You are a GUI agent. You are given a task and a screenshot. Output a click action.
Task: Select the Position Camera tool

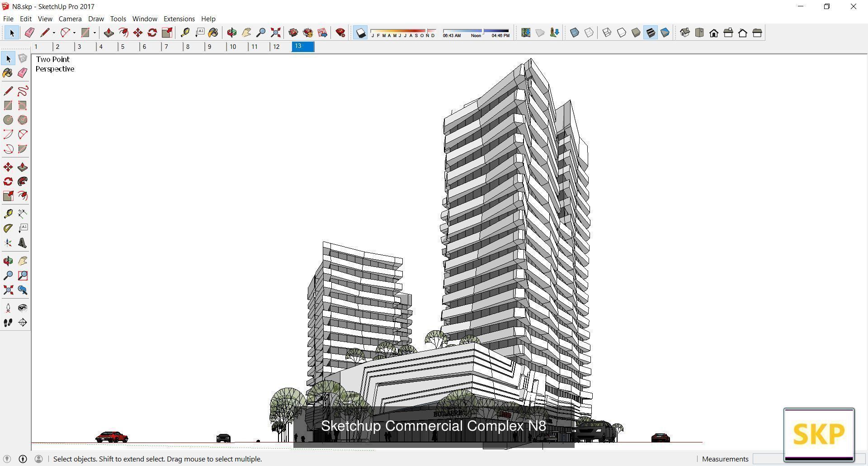8,308
